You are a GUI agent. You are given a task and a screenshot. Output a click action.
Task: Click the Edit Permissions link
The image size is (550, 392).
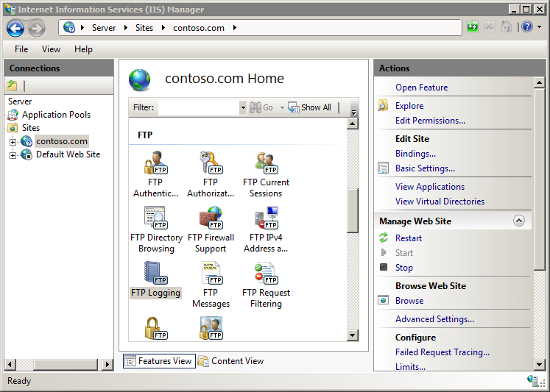[431, 120]
